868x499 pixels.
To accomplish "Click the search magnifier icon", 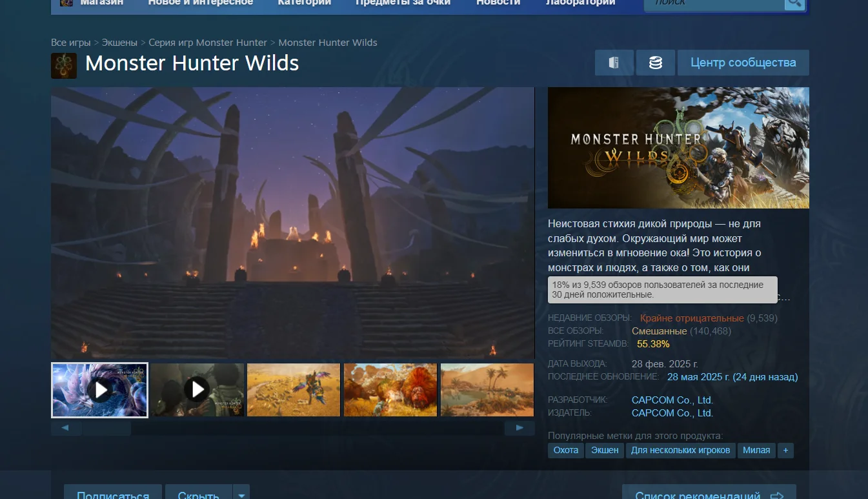I will tap(794, 3).
